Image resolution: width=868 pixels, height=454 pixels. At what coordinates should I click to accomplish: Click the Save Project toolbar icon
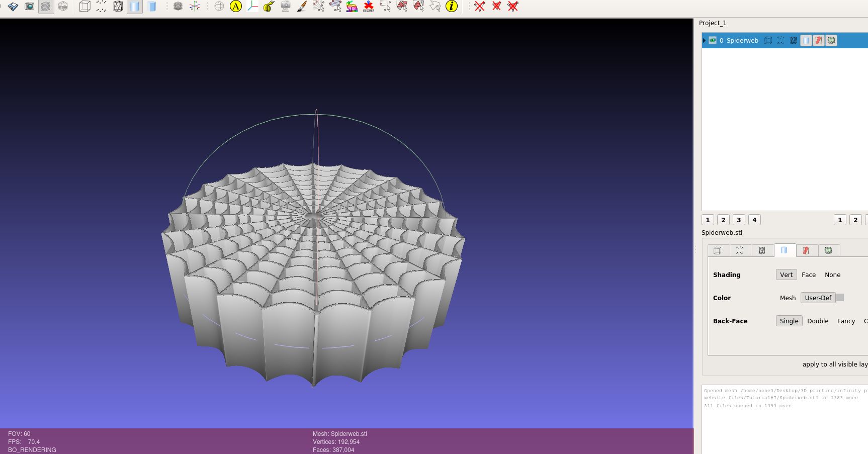(x=13, y=7)
